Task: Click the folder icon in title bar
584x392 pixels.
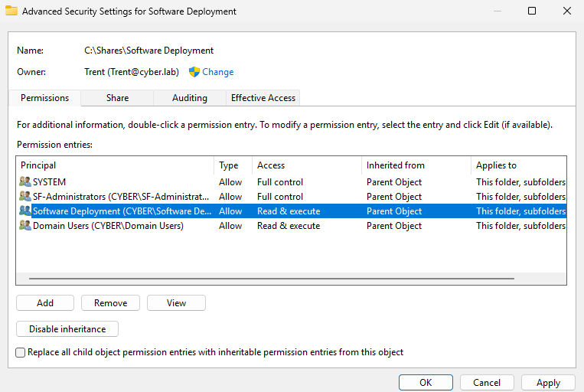Action: tap(11, 11)
